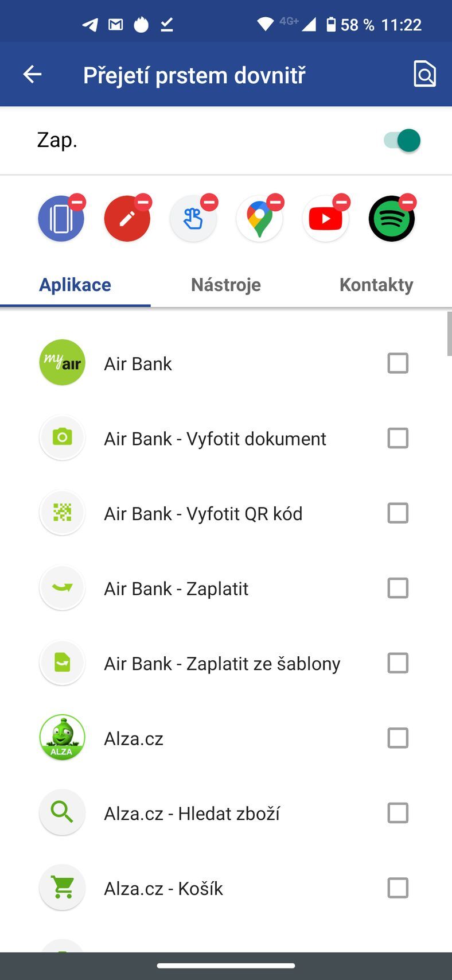Image resolution: width=452 pixels, height=980 pixels.
Task: Tap the touch gesture shortcut icon
Action: (x=193, y=219)
